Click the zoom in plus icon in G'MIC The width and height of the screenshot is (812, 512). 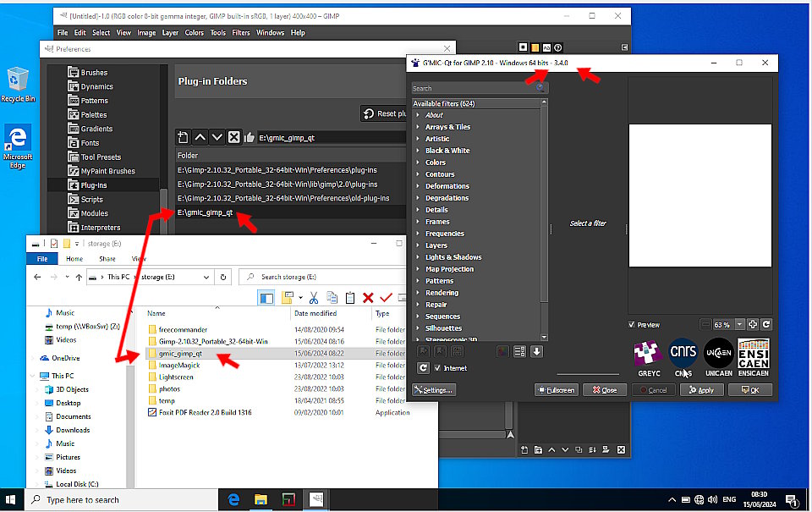pyautogui.click(x=753, y=324)
